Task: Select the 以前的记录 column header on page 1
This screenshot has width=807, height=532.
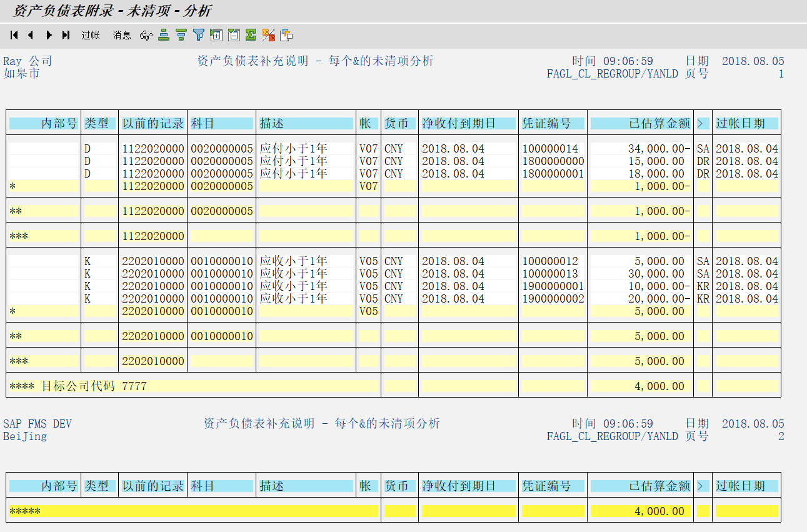Action: pos(153,123)
